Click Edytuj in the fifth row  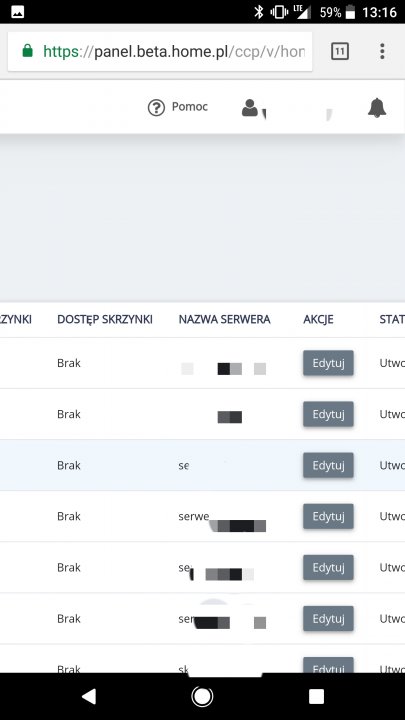(x=328, y=568)
